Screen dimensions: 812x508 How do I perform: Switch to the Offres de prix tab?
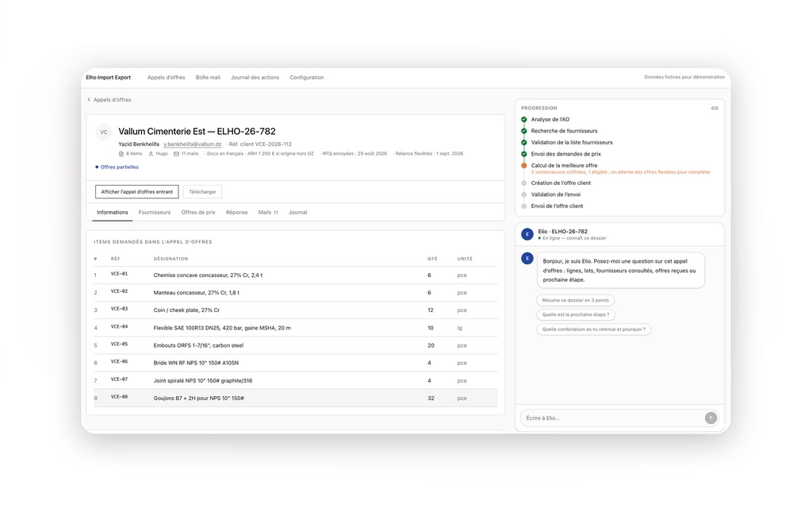click(x=198, y=213)
